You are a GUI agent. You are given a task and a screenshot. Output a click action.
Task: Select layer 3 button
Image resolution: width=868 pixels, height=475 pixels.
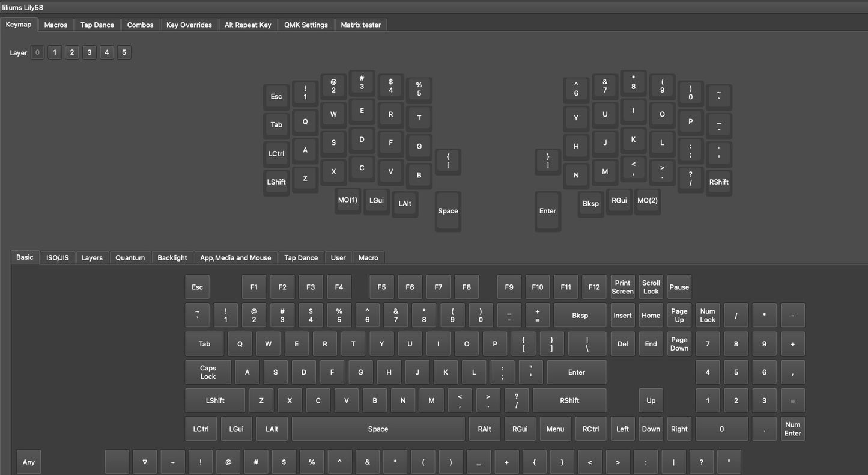click(x=90, y=52)
